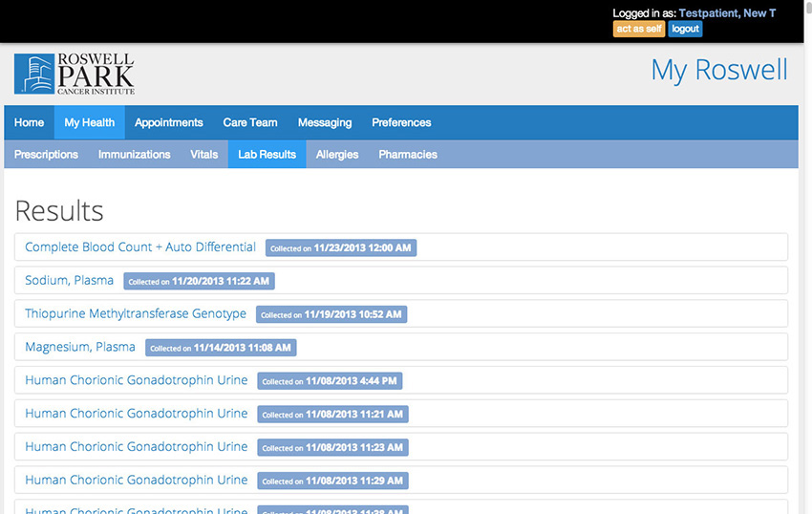Open the Sodium, Plasma result
The image size is (812, 514).
(70, 280)
